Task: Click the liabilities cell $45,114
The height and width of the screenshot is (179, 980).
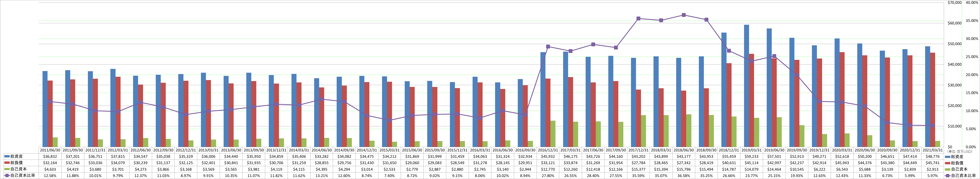Action: (x=752, y=163)
